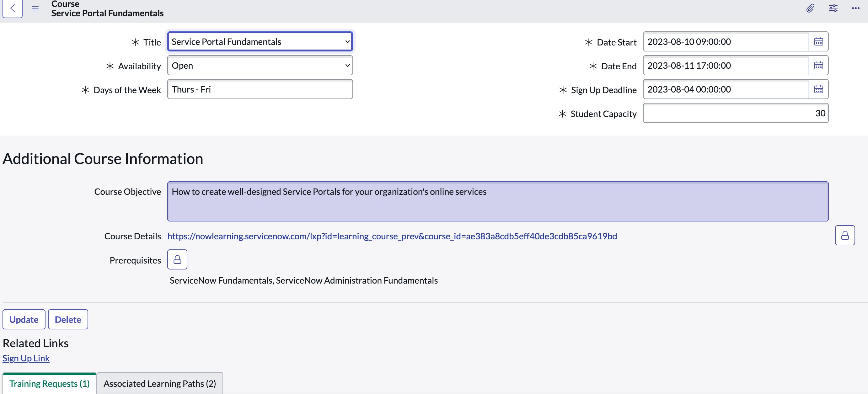Click the paperclip attachments icon
Image resolution: width=868 pixels, height=394 pixels.
(x=810, y=8)
